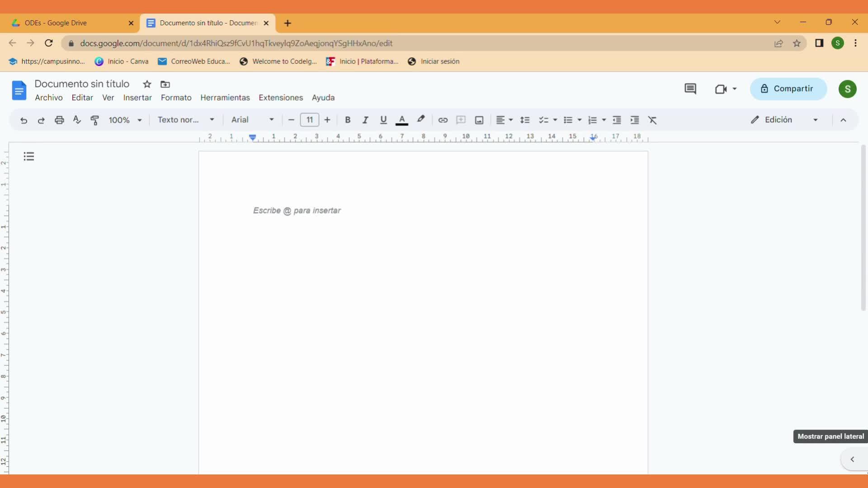
Task: Open the Insertar menu
Action: pos(137,98)
